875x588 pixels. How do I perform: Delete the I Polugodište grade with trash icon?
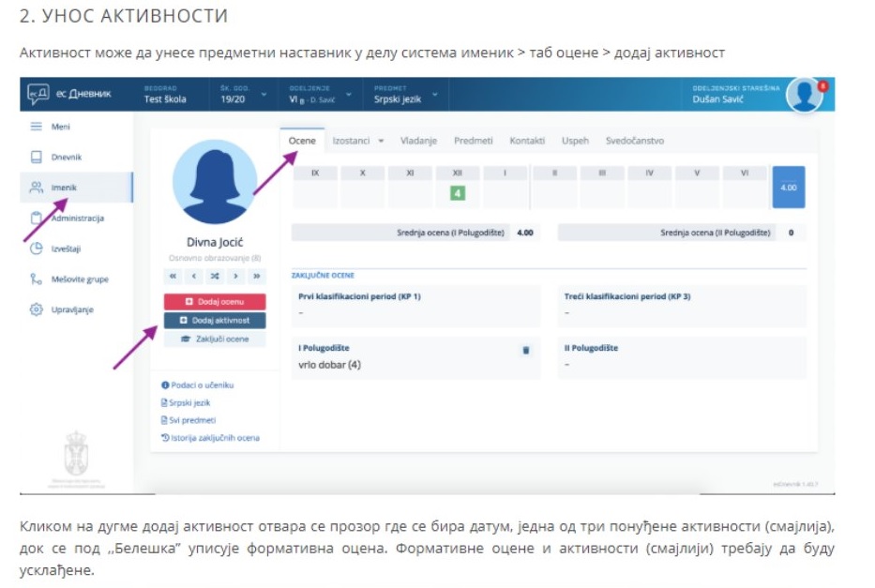coord(525,350)
